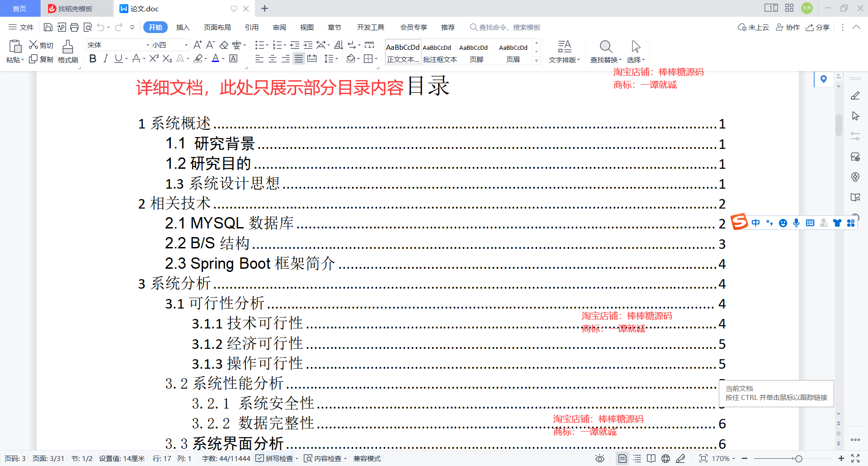The height and width of the screenshot is (466, 868).
Task: Switch to the Review (审阅) tab
Action: [279, 27]
